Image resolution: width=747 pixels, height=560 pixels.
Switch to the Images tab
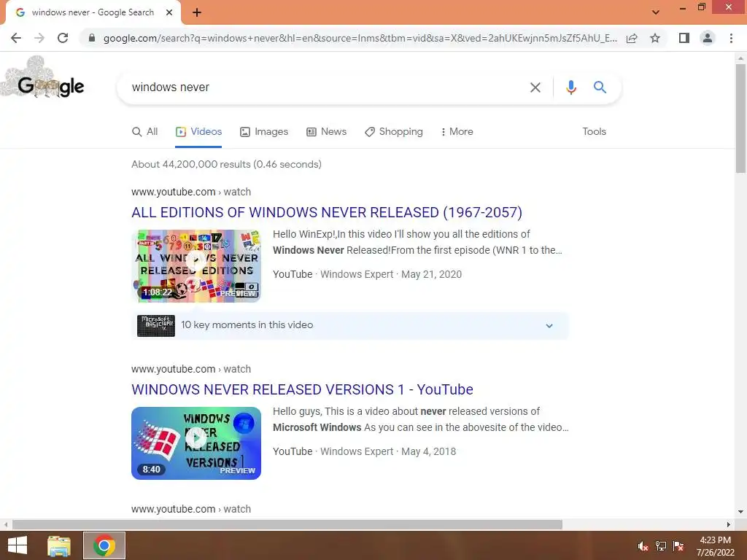pos(264,132)
